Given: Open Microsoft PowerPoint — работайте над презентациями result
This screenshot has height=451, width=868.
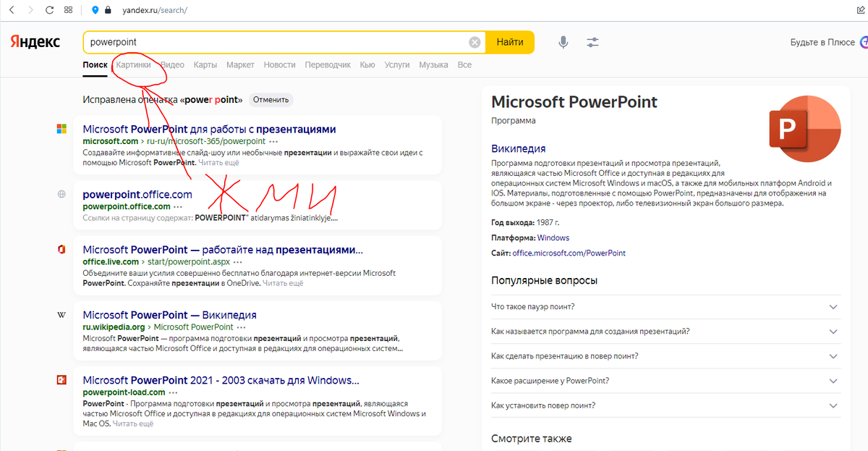Looking at the screenshot, I should tap(223, 250).
